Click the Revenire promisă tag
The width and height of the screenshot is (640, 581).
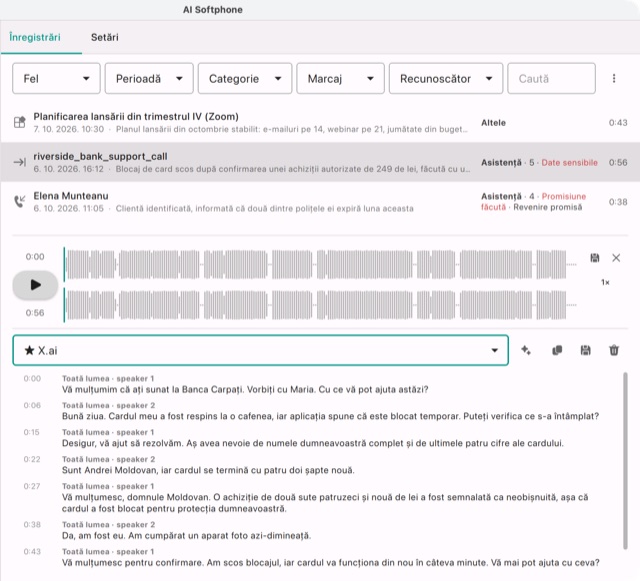[548, 207]
